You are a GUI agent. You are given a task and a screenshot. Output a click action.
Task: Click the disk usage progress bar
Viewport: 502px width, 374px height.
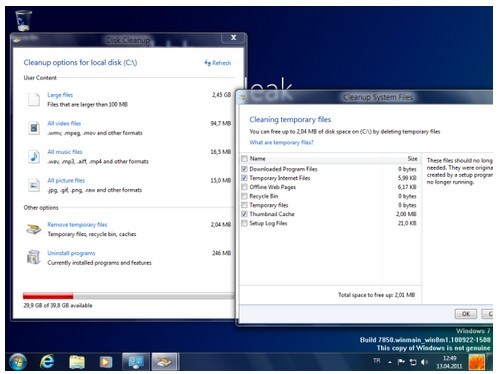(129, 296)
